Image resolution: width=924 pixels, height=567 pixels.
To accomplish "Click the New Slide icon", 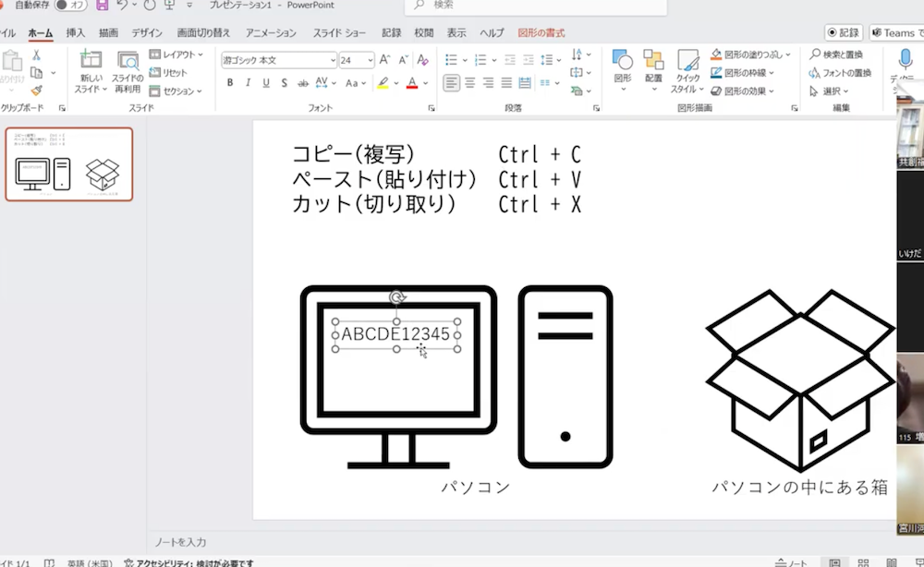I will 91,62.
